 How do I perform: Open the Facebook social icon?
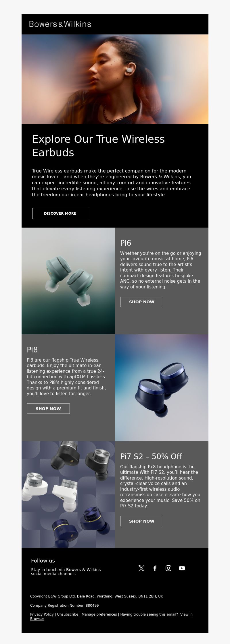point(155,568)
